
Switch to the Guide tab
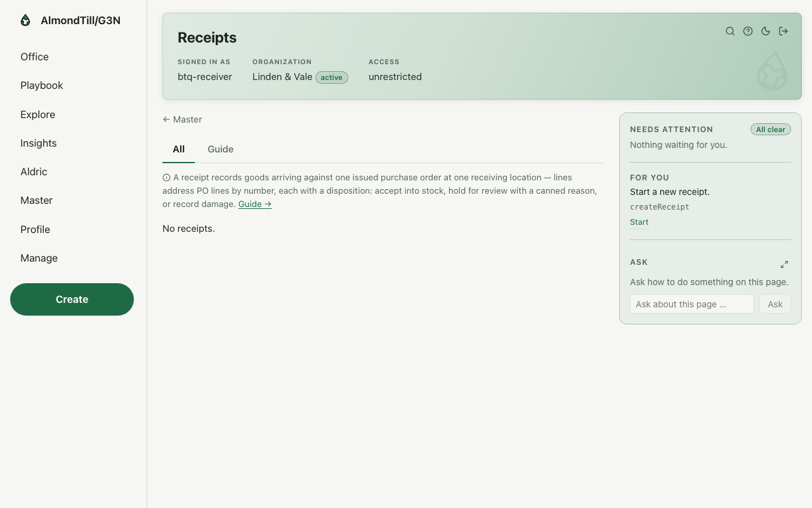221,149
